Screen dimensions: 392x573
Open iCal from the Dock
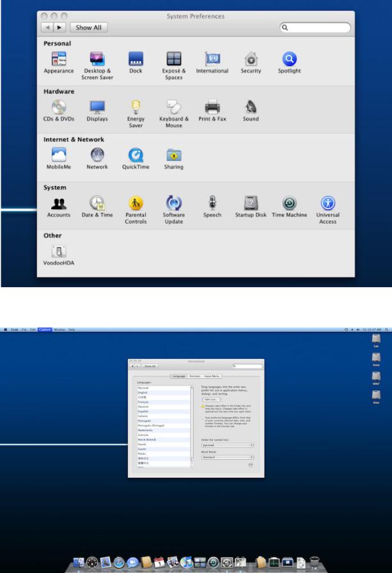[159, 562]
